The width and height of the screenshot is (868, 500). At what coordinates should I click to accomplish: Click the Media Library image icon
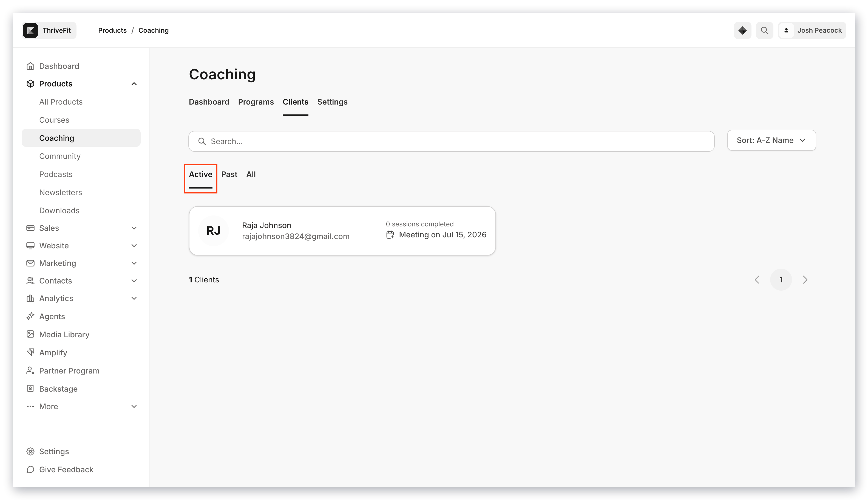[30, 334]
